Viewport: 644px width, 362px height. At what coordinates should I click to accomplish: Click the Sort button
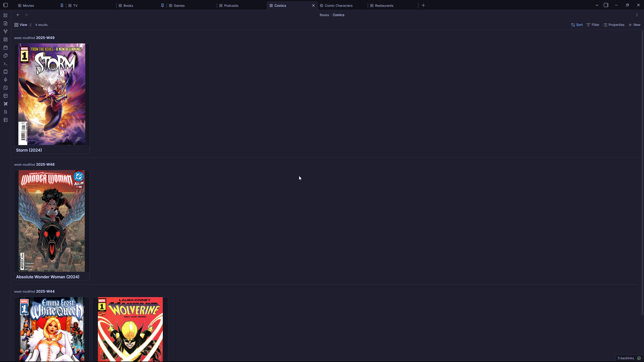(x=577, y=25)
